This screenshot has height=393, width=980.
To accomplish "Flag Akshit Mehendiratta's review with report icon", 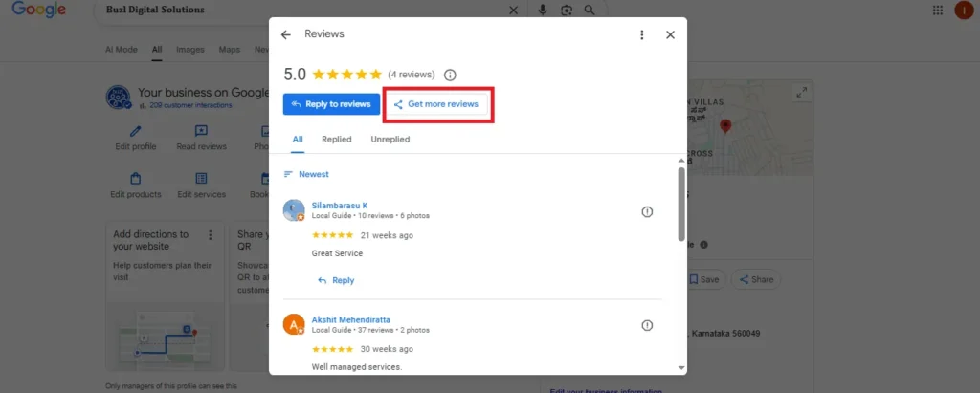I will 647,325.
